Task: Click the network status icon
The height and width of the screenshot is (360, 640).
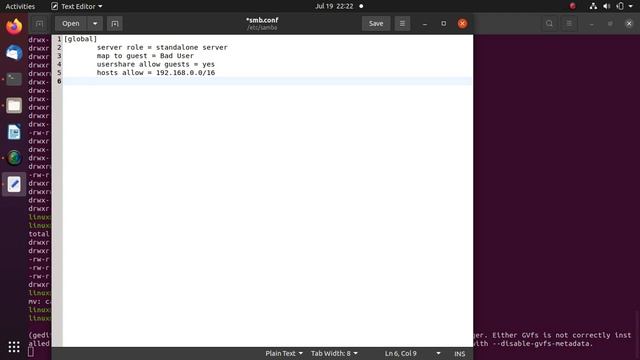Action: point(593,6)
